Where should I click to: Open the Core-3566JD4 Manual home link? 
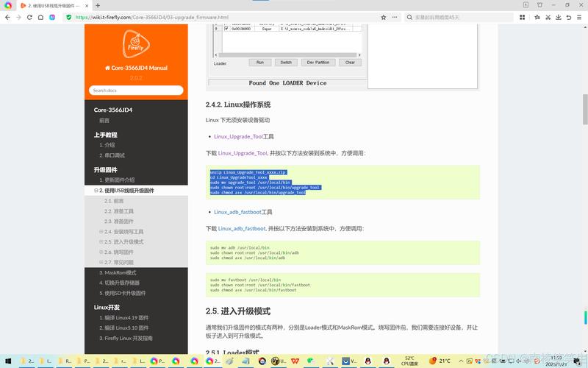click(136, 68)
